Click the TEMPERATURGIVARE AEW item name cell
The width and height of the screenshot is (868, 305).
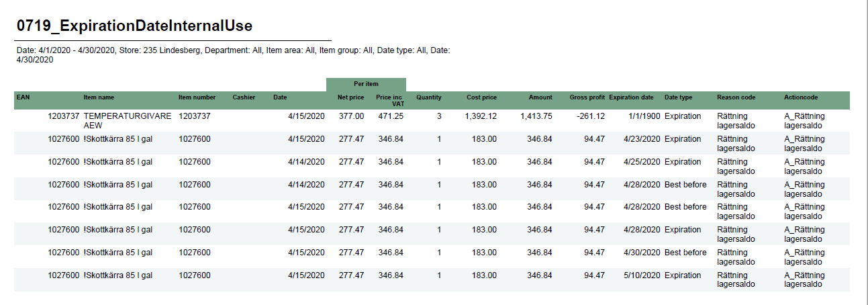127,120
